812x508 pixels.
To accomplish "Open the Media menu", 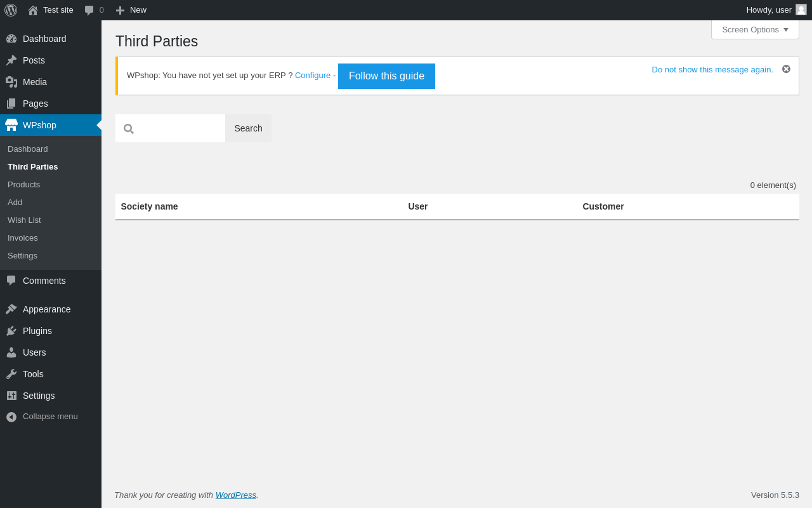I will coord(51,82).
